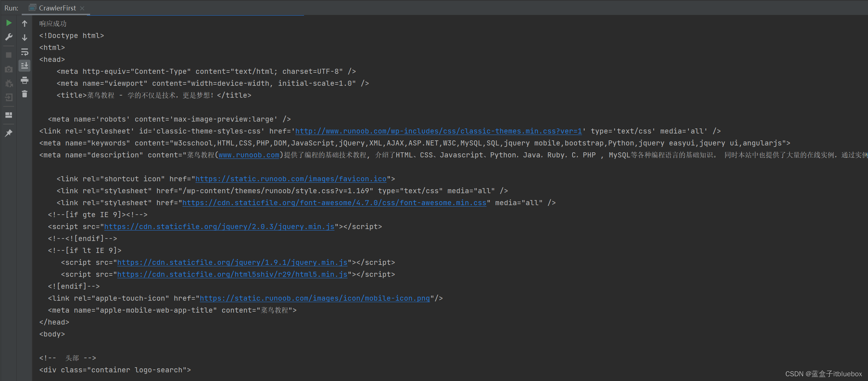Open the classic-themes.min.css stylesheet link

pyautogui.click(x=439, y=131)
